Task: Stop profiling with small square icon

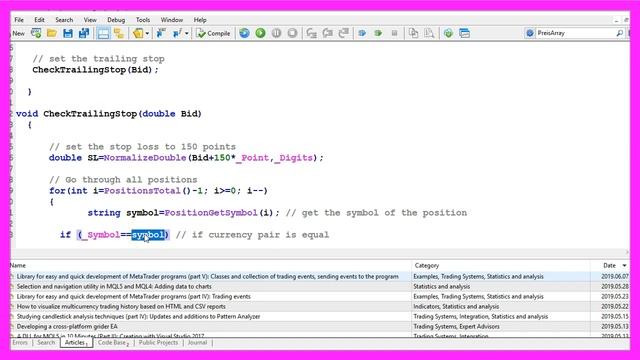Action: [x=394, y=33]
